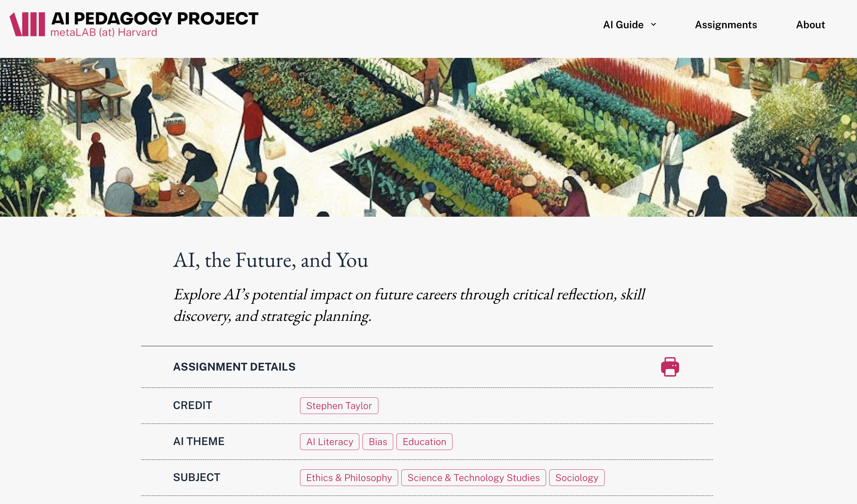
Task: Select the AI Literacy theme tag
Action: point(329,442)
